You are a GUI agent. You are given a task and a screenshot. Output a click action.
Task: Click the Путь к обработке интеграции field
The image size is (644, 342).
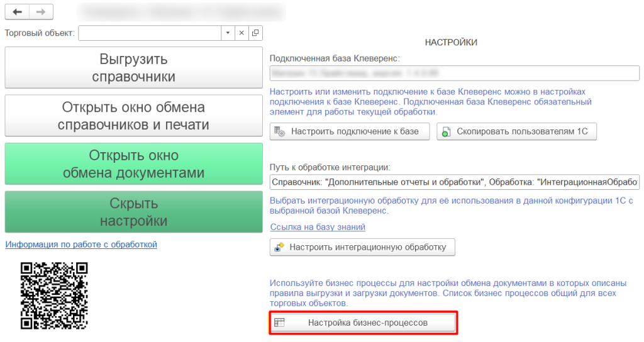pos(454,182)
